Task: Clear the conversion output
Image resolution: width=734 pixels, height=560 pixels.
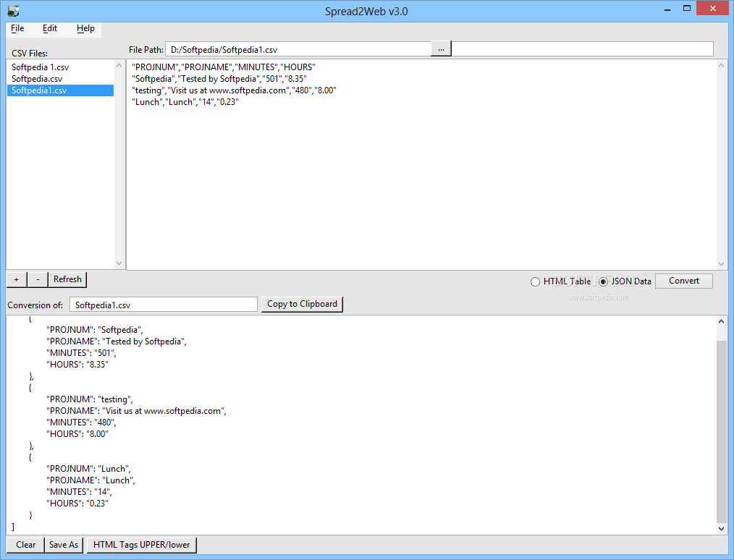Action: (26, 545)
